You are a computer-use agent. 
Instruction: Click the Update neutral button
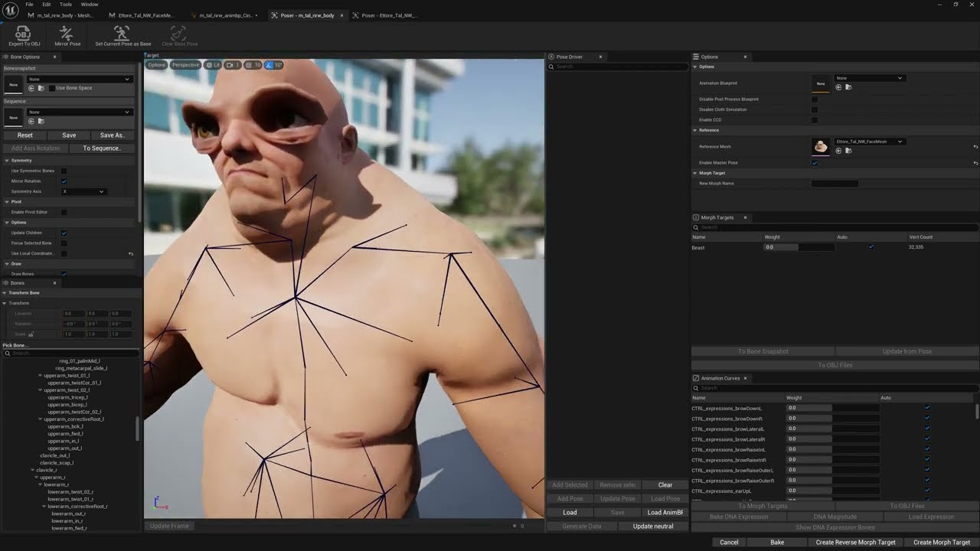click(x=653, y=527)
